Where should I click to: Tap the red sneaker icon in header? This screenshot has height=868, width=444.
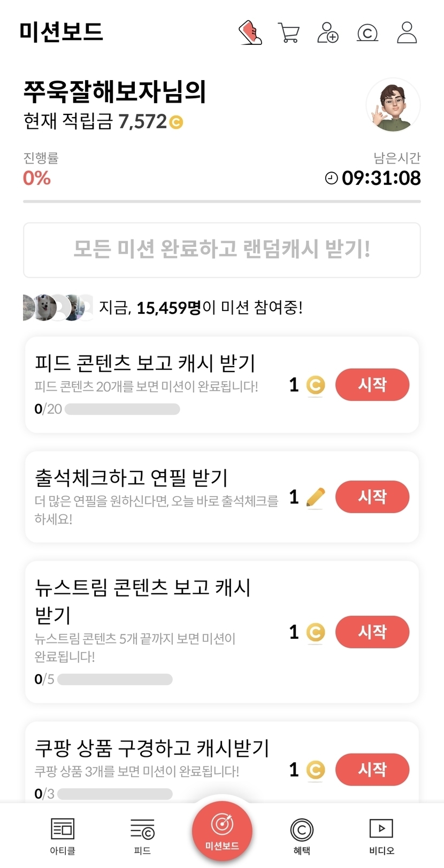250,33
